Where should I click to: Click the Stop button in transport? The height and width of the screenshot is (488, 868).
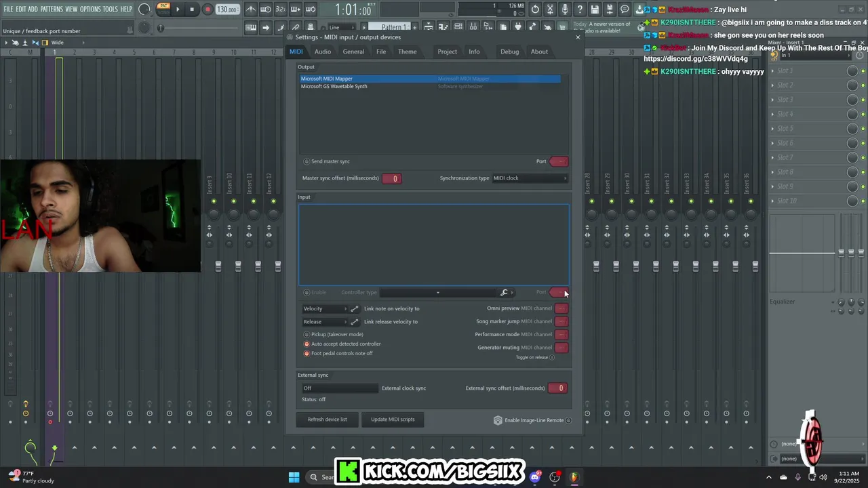[193, 9]
